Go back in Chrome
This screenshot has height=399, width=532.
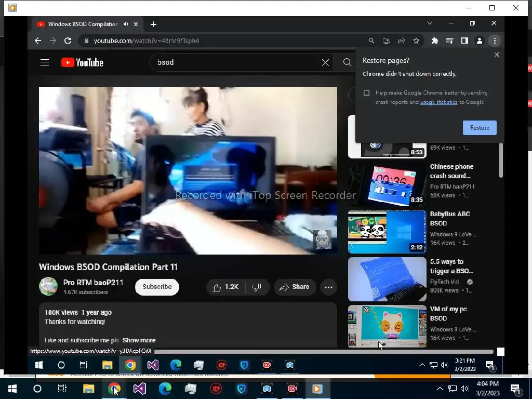(38, 41)
